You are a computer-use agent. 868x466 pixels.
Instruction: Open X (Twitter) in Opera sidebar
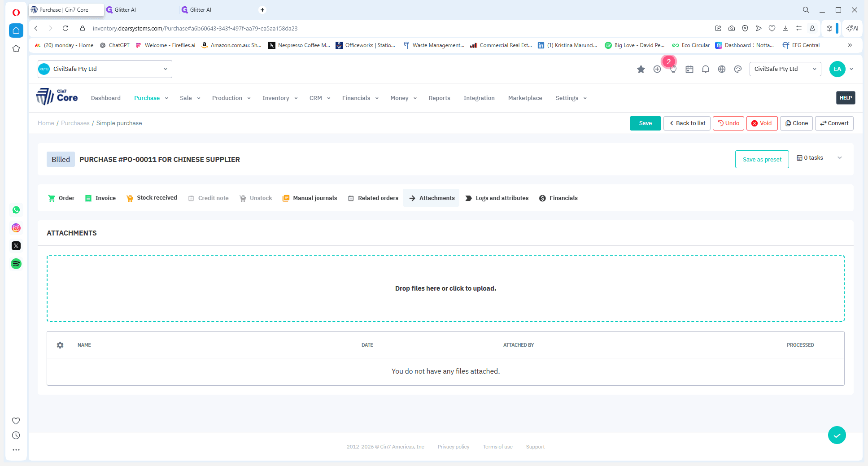pyautogui.click(x=16, y=246)
